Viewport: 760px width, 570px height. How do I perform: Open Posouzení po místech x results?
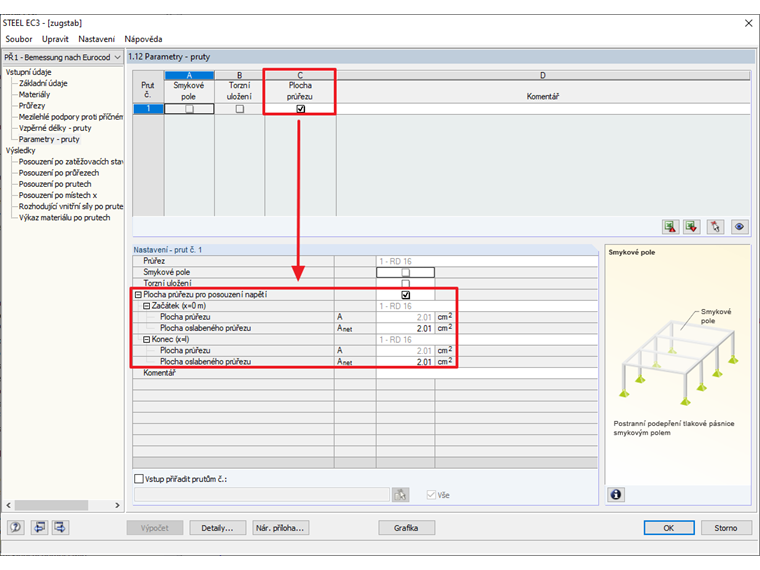coord(58,195)
